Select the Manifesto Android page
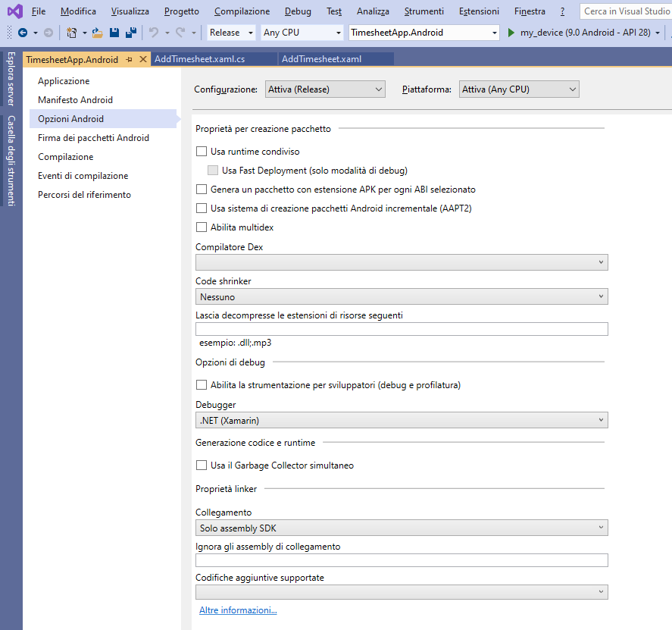The width and height of the screenshot is (672, 630). point(76,100)
